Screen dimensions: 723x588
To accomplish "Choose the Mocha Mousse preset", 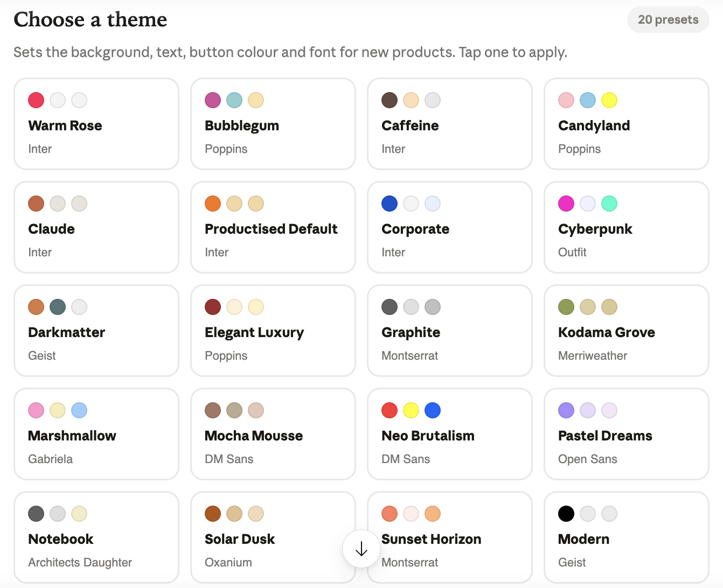I will point(273,434).
